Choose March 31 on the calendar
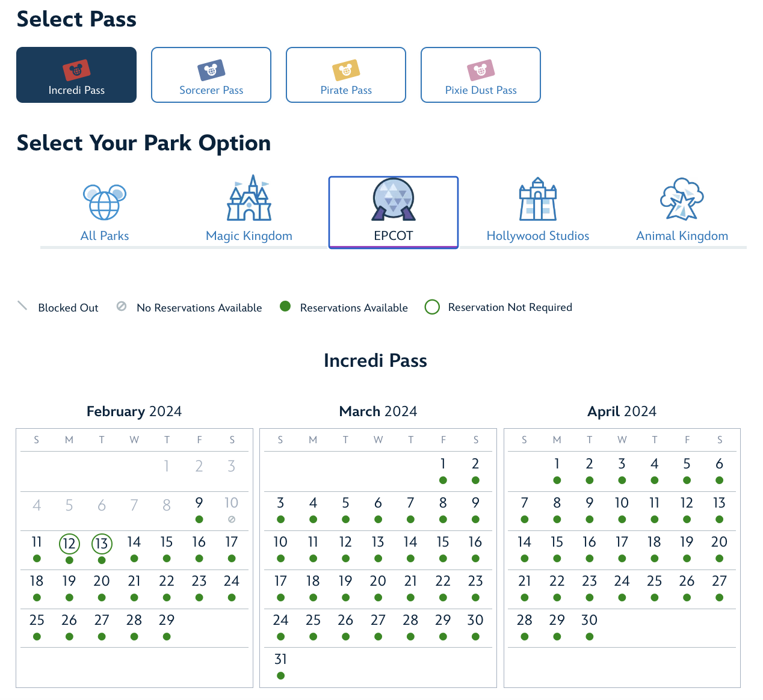 (280, 660)
